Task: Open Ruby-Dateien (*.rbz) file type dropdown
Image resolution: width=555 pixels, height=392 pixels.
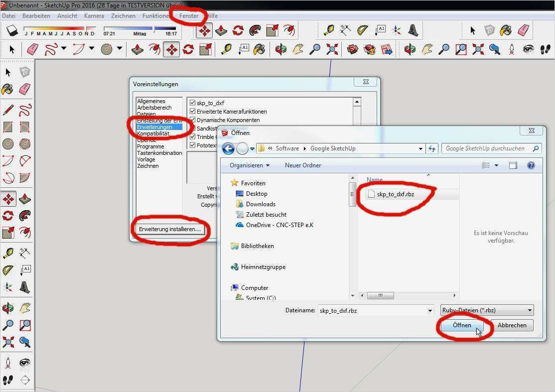Action: pyautogui.click(x=487, y=310)
